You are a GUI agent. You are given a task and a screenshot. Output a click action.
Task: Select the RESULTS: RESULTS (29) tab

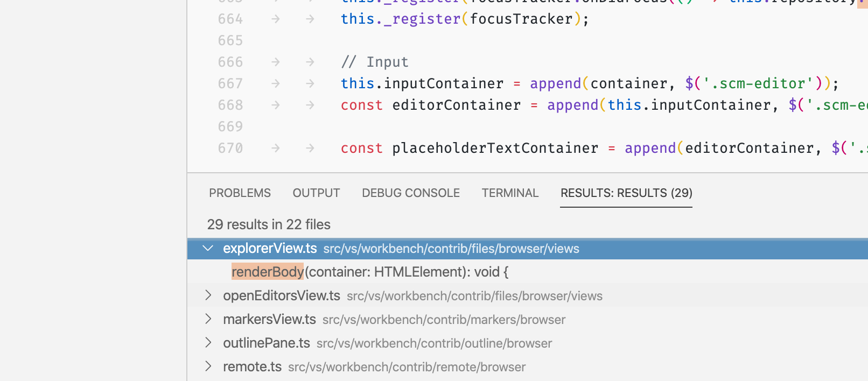[x=626, y=193]
